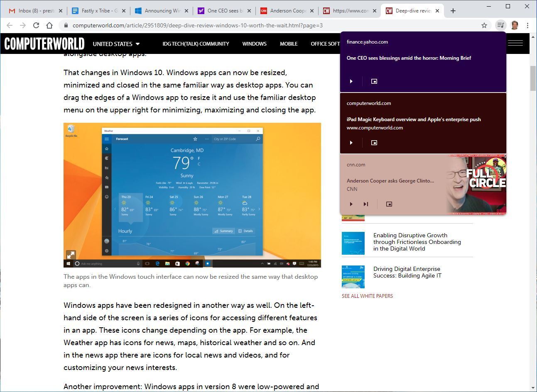This screenshot has height=392, width=537.
Task: Go to the Chrome home page
Action: pos(49,25)
